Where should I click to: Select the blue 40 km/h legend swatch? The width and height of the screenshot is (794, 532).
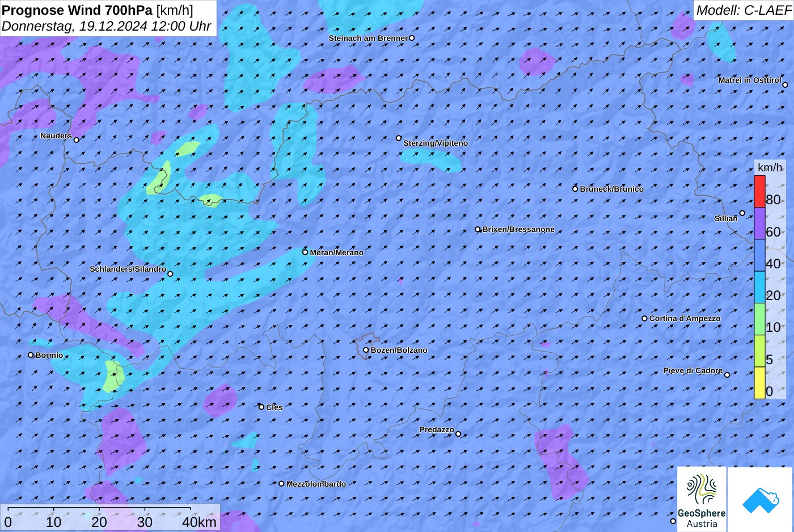(759, 255)
